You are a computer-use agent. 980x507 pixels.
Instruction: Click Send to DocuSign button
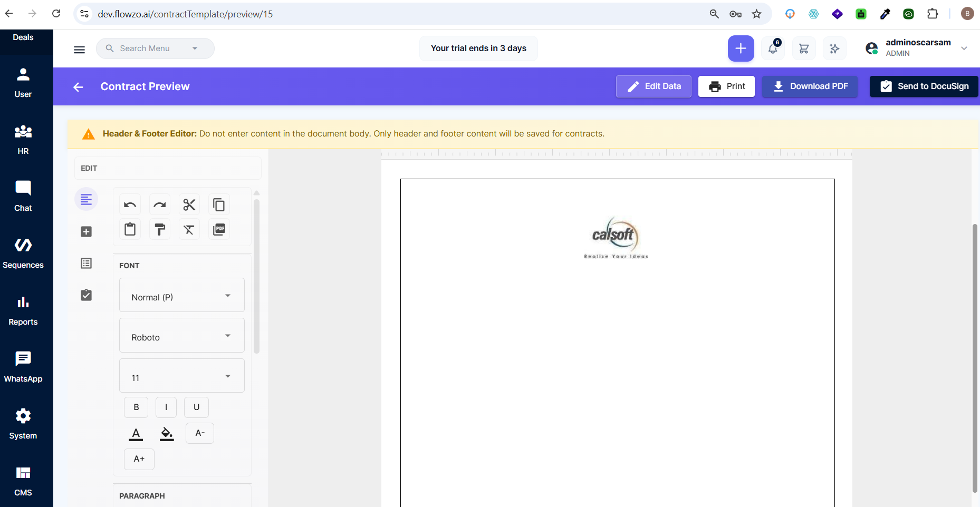(x=924, y=86)
